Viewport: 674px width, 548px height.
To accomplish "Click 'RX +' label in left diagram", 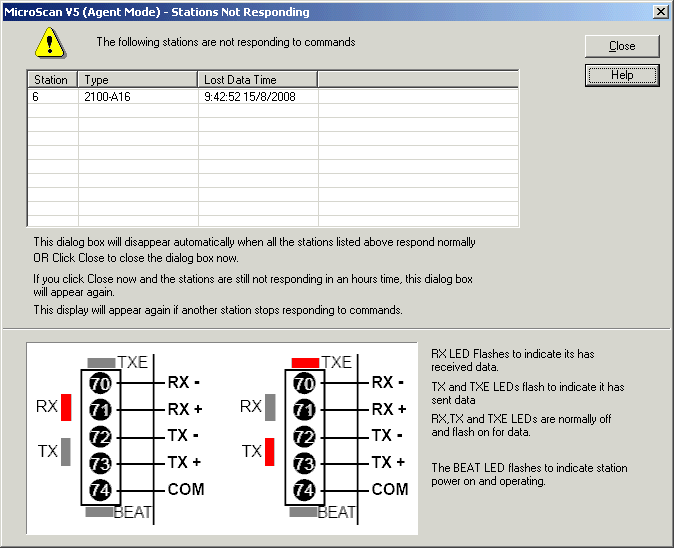I will coord(185,409).
